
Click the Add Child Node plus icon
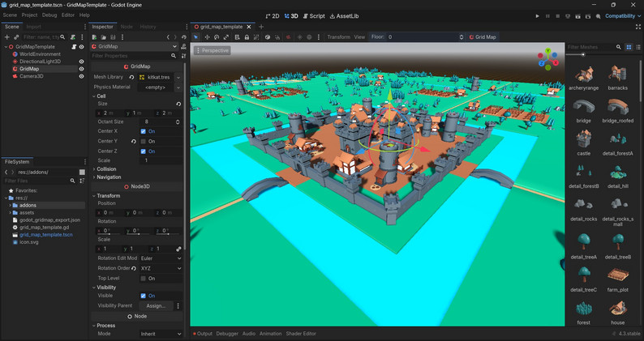tap(6, 37)
